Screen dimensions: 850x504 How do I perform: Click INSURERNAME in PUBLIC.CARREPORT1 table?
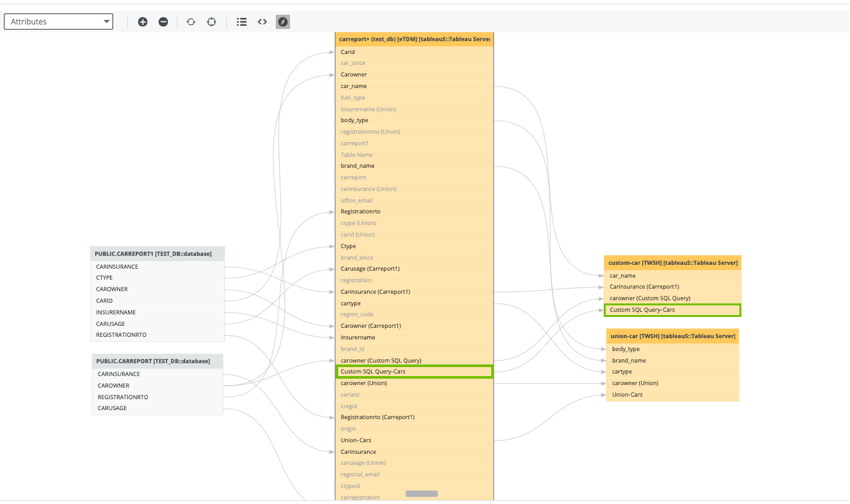[158, 312]
